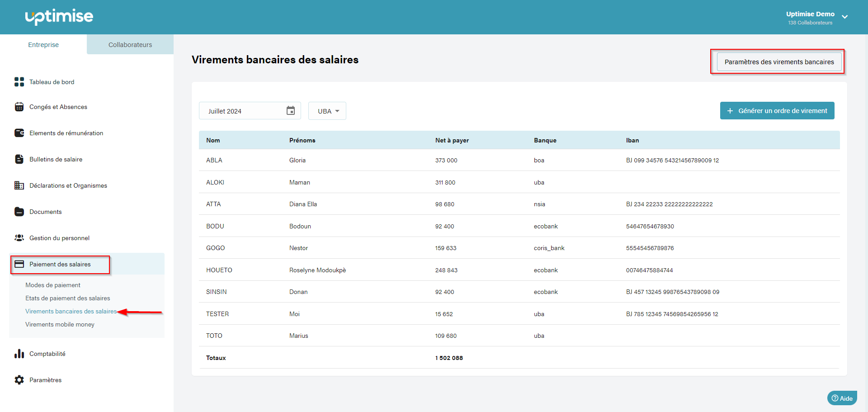Open Etats de paiement des salaires

[68, 298]
